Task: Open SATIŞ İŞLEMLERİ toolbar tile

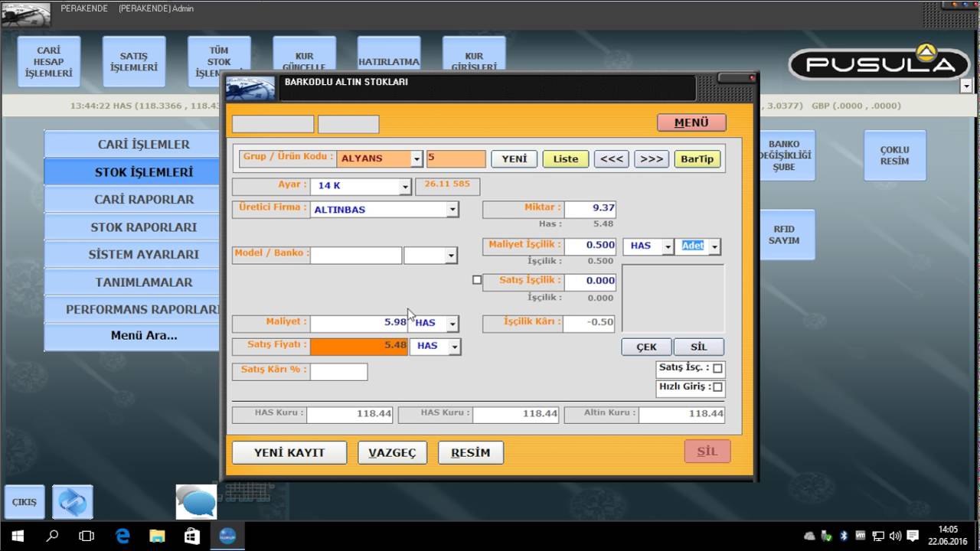Action: [x=134, y=62]
